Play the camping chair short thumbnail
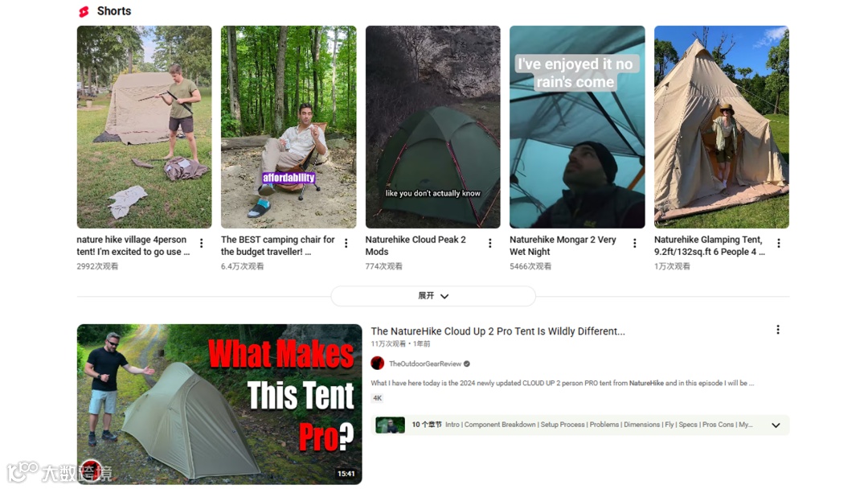The height and width of the screenshot is (489, 868). [x=289, y=127]
